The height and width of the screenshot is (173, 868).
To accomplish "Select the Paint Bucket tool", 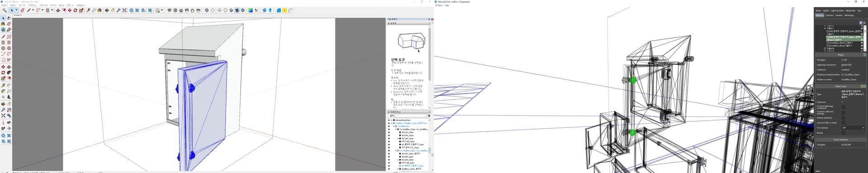I will [99, 10].
